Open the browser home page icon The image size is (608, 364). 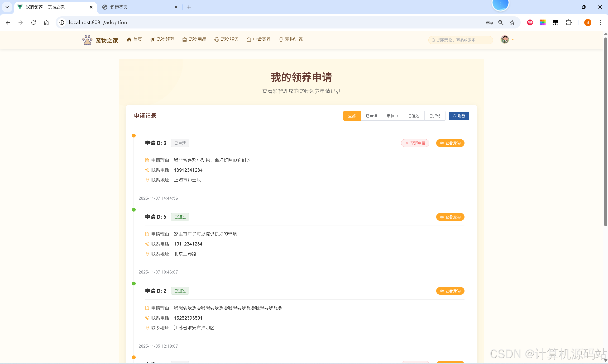click(46, 23)
